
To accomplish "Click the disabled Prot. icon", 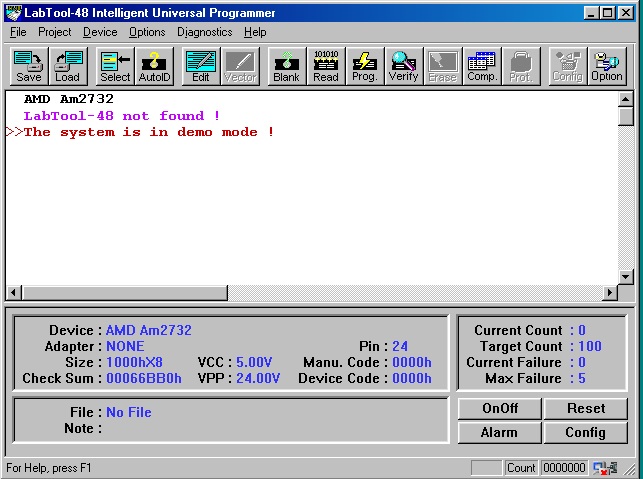I will tap(521, 66).
